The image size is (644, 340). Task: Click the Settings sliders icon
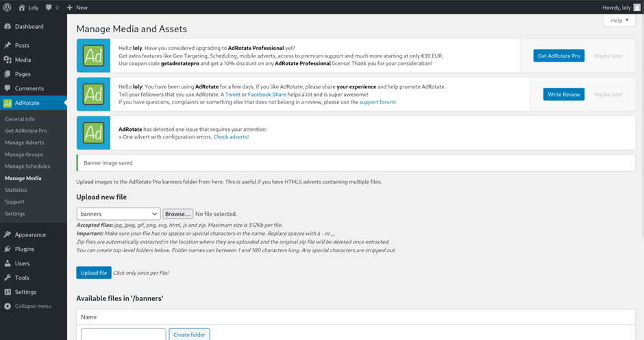coord(8,292)
